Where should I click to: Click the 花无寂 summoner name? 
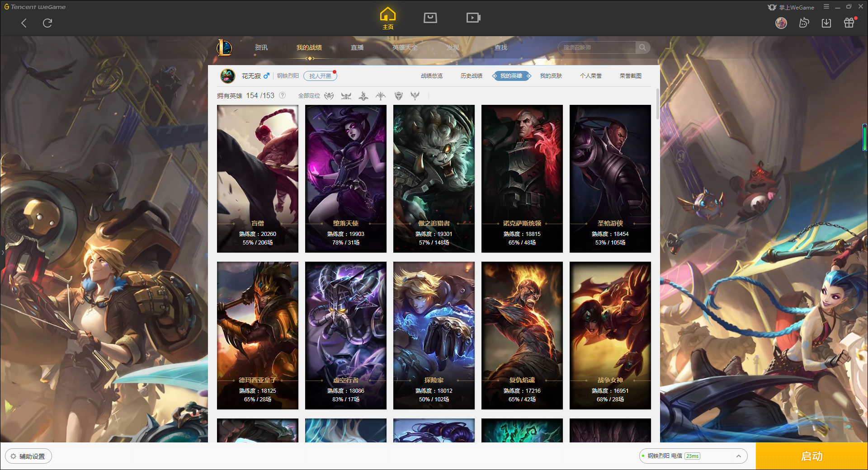tap(251, 76)
